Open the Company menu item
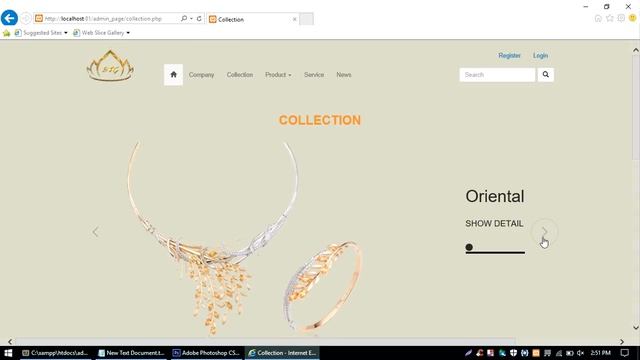The image size is (640, 360). (x=201, y=75)
